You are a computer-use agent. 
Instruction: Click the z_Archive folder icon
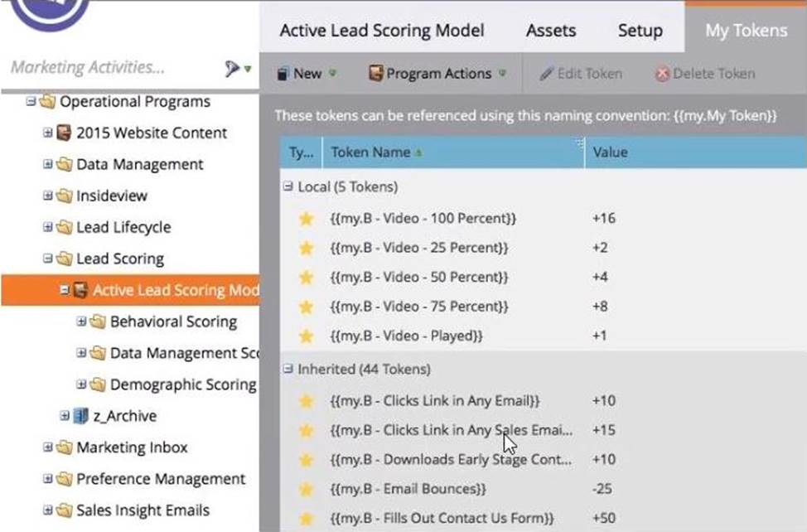click(80, 416)
